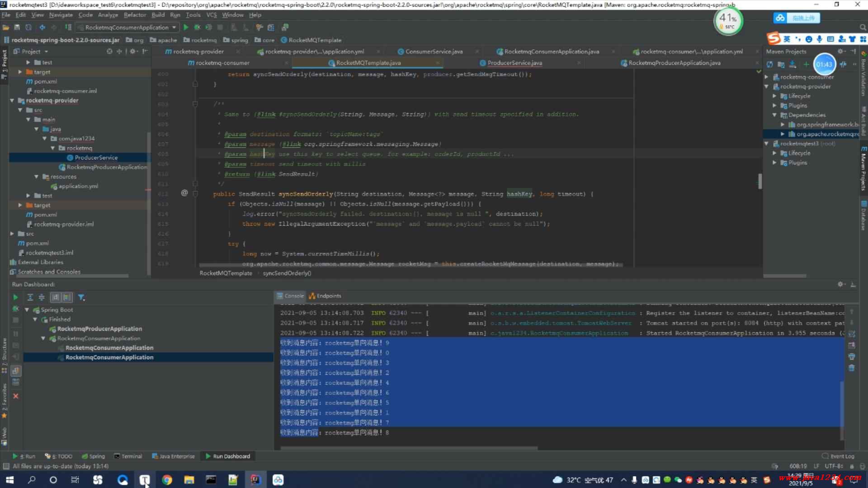
Task: Open the RocketmqConsumerApplication run configuration dropdown
Action: pos(127,28)
